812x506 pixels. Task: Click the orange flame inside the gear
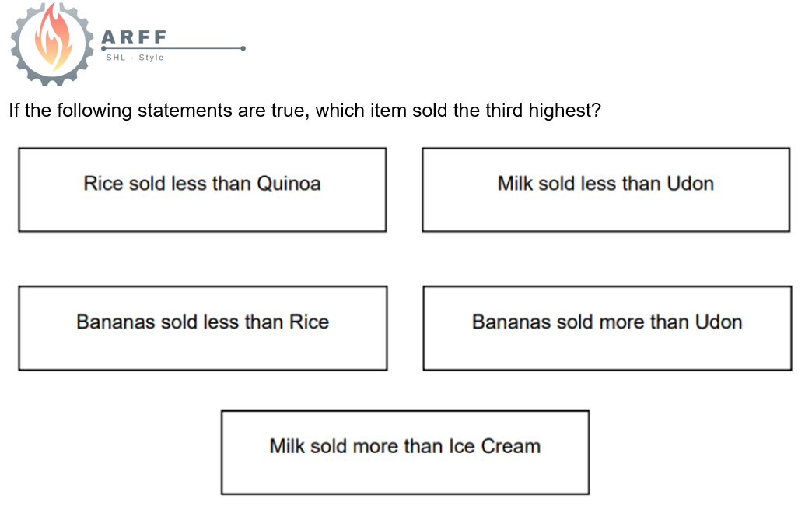pos(52,39)
